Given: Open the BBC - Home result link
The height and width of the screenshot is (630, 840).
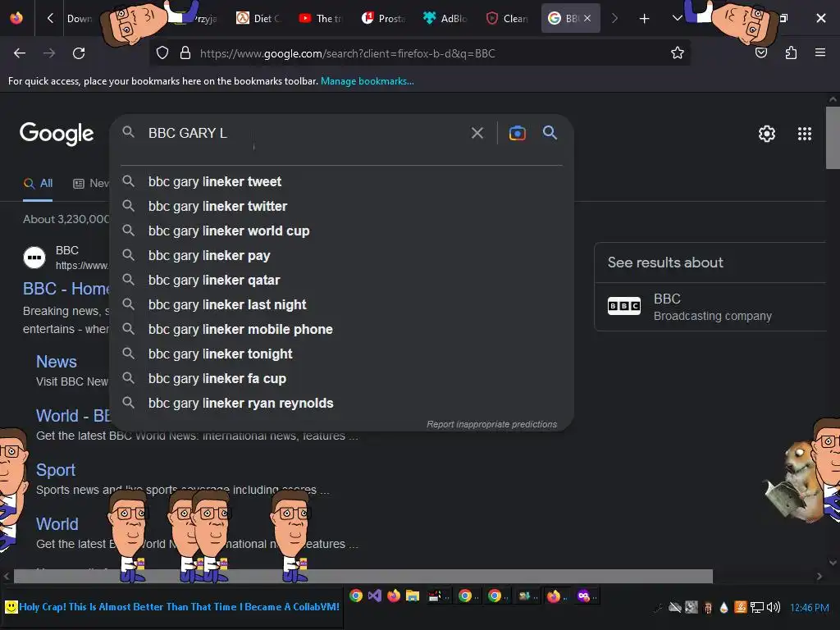Looking at the screenshot, I should pos(66,289).
